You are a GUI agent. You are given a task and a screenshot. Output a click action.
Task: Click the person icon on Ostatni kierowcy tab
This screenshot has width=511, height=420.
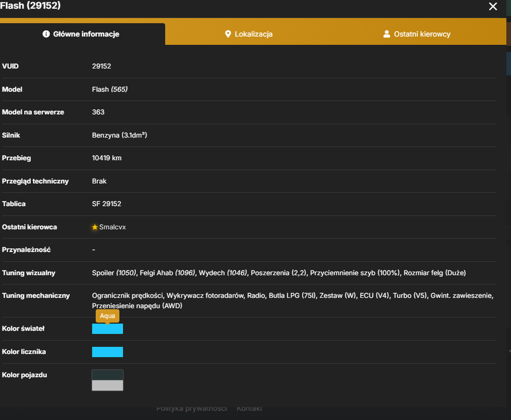coord(387,34)
